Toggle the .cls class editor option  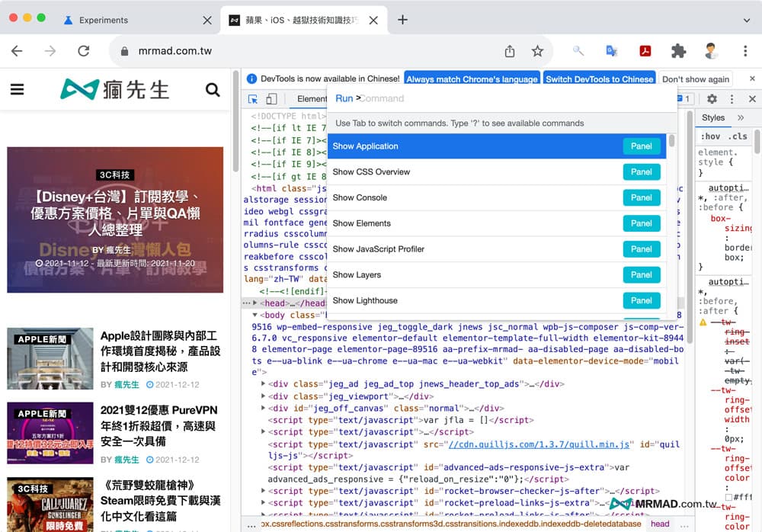[x=738, y=136]
